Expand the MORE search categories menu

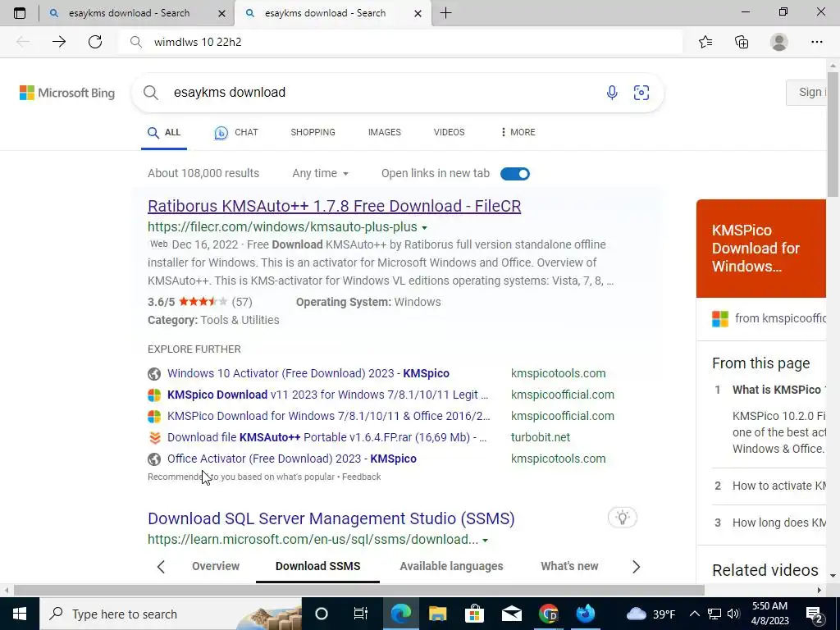(518, 132)
